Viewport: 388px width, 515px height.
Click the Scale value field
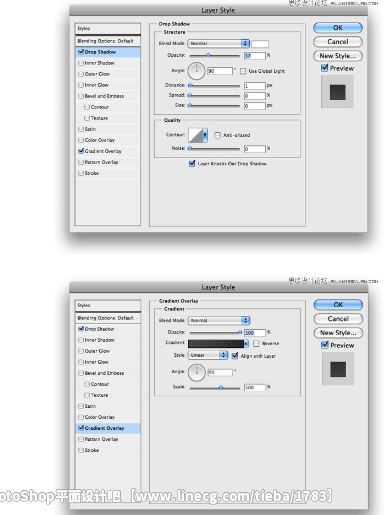pos(255,387)
